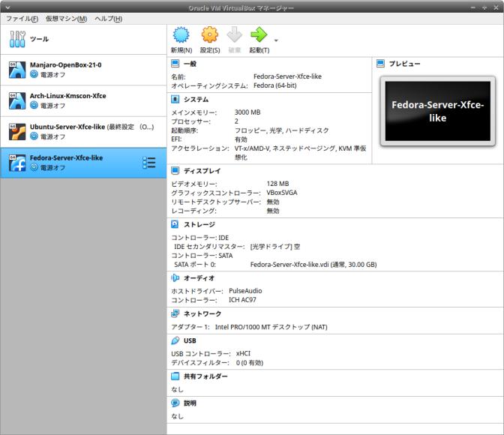The height and width of the screenshot is (435, 504).
Task: Click the Description (説明) speech-bubble icon
Action: click(175, 403)
